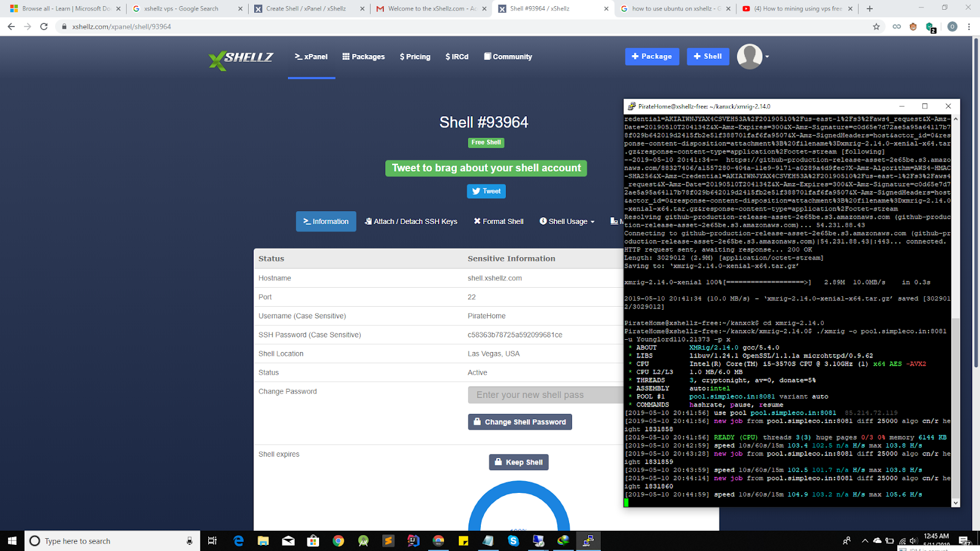Click the PuTTY terminal scrollbar
980x551 pixels.
pyautogui.click(x=956, y=310)
